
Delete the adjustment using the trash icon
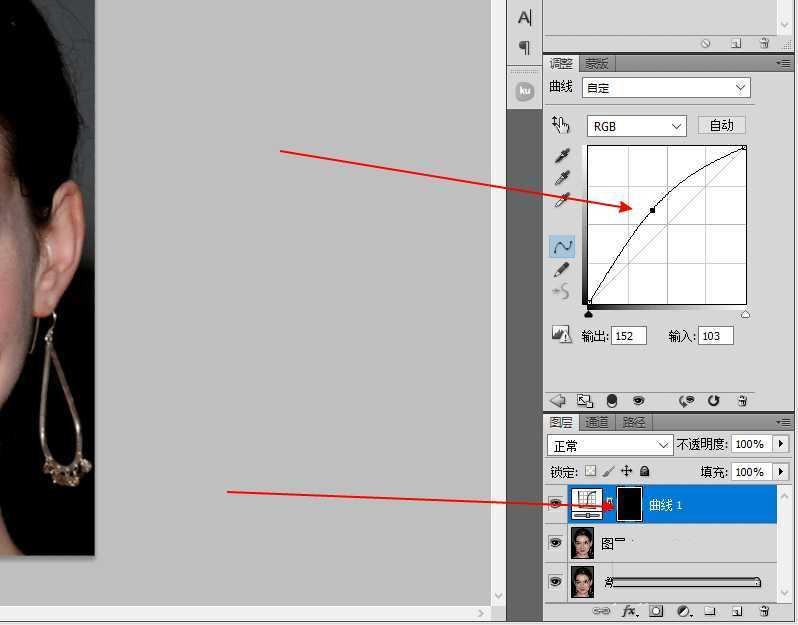click(x=742, y=401)
